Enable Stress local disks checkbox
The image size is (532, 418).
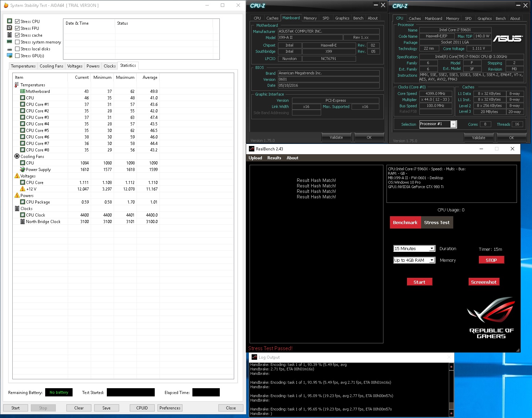(x=17, y=49)
